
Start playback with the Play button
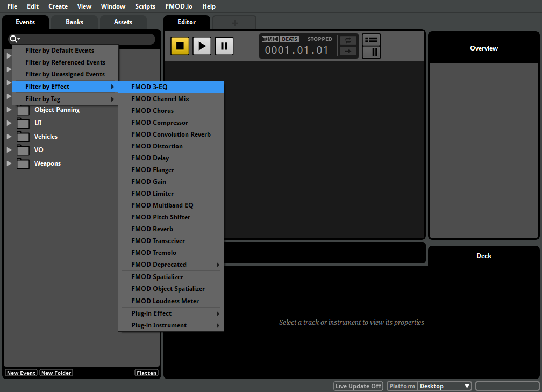202,46
